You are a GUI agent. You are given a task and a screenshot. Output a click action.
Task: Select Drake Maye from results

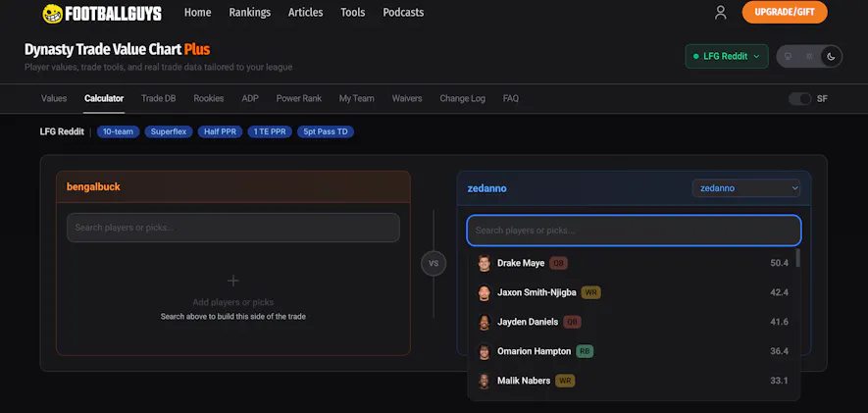point(633,264)
